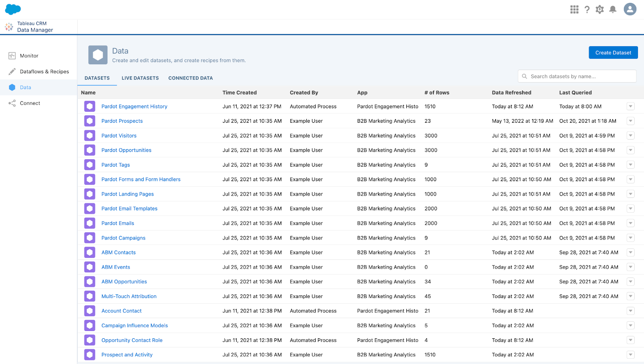This screenshot has width=644, height=364.
Task: Open the Setup gear icon
Action: [600, 9]
